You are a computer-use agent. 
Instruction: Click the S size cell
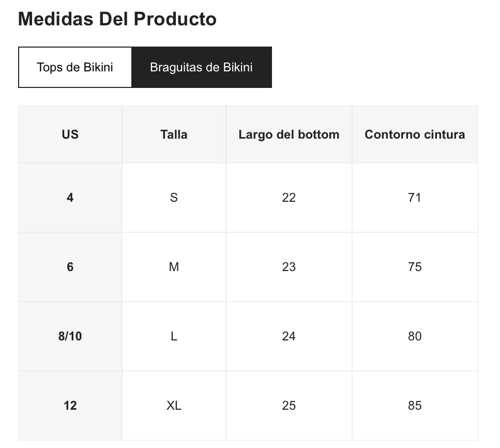(x=174, y=198)
